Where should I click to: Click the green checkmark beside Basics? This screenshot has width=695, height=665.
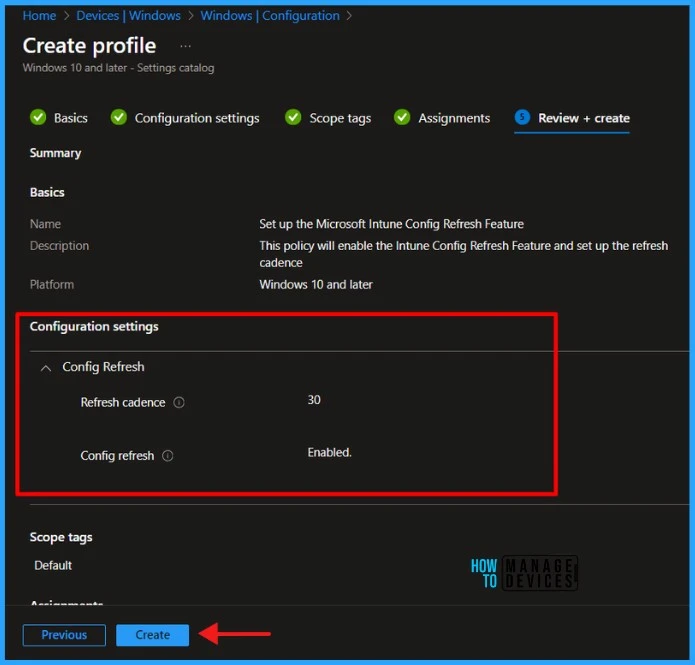38,117
